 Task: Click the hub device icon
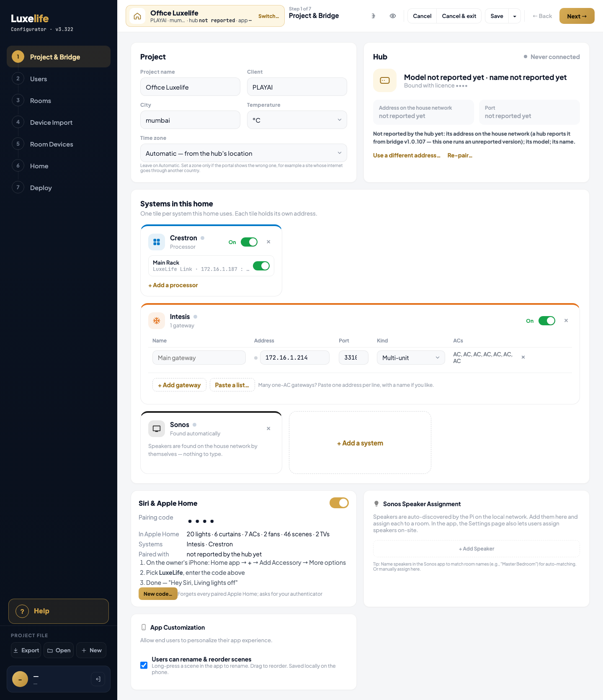pyautogui.click(x=385, y=80)
